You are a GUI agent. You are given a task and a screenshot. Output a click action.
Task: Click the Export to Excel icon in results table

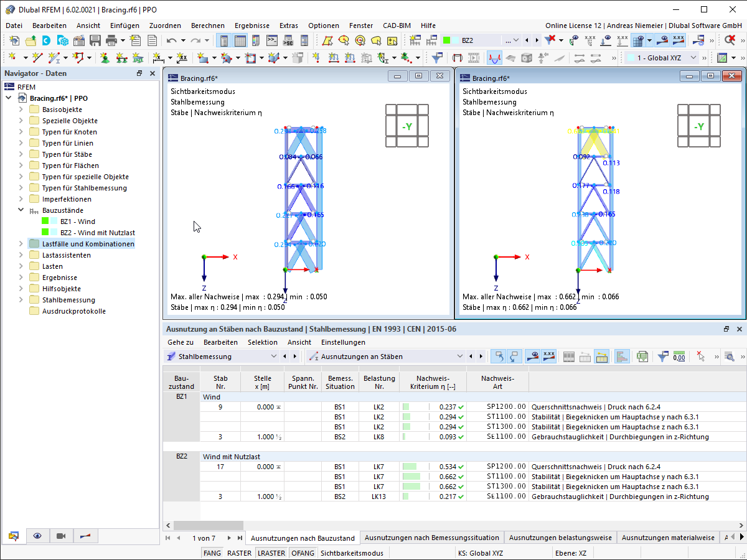pyautogui.click(x=643, y=357)
